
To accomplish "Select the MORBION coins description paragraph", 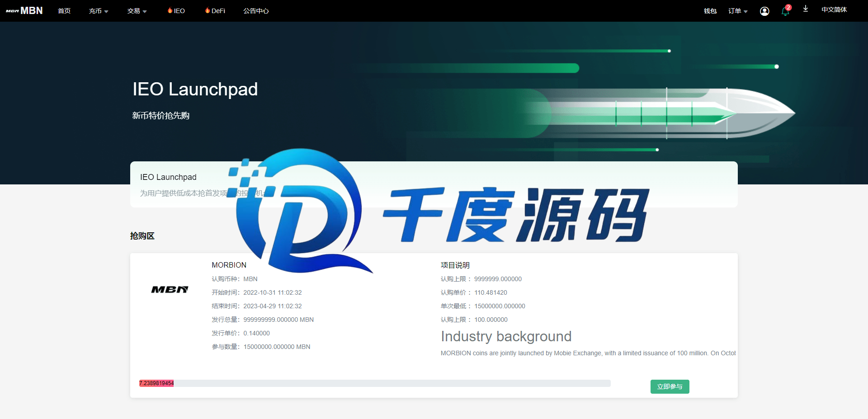I will pyautogui.click(x=588, y=353).
